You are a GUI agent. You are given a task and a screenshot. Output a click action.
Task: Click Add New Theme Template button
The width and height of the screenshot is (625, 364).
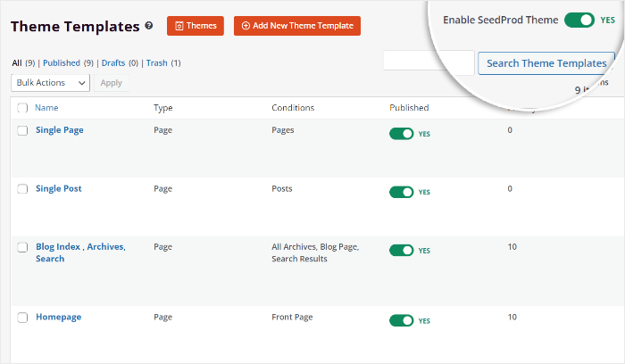297,26
